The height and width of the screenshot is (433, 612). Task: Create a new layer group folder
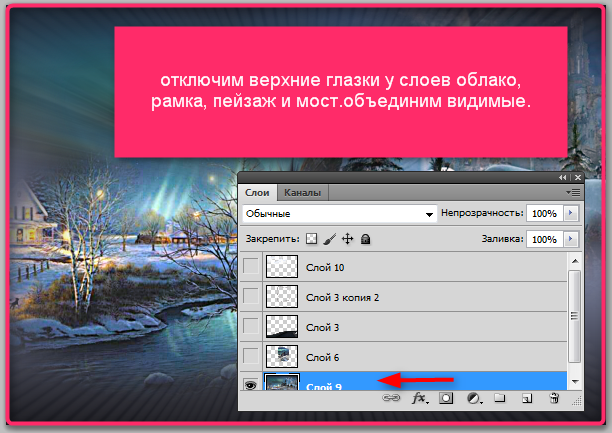pyautogui.click(x=500, y=398)
